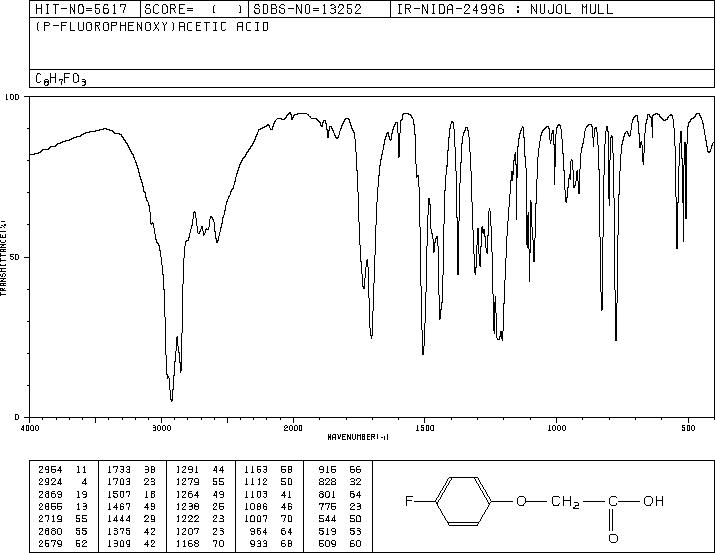Viewport: 715px width, 553px height.
Task: Click the 1222 peak entry in table
Action: (x=200, y=519)
